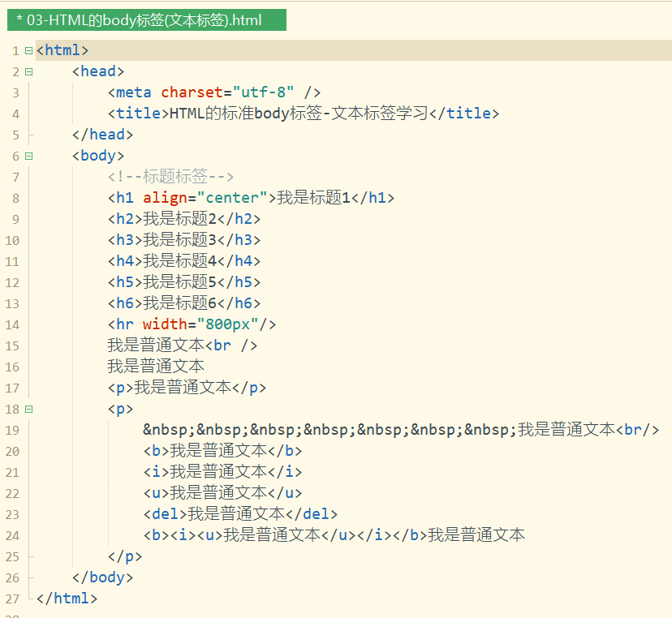Click the closing </head> tag

click(102, 135)
